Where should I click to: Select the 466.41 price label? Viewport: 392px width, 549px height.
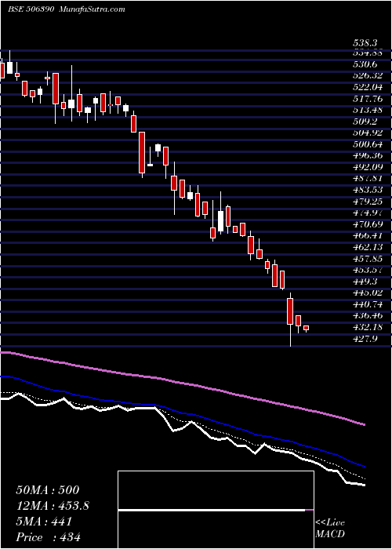(x=368, y=235)
